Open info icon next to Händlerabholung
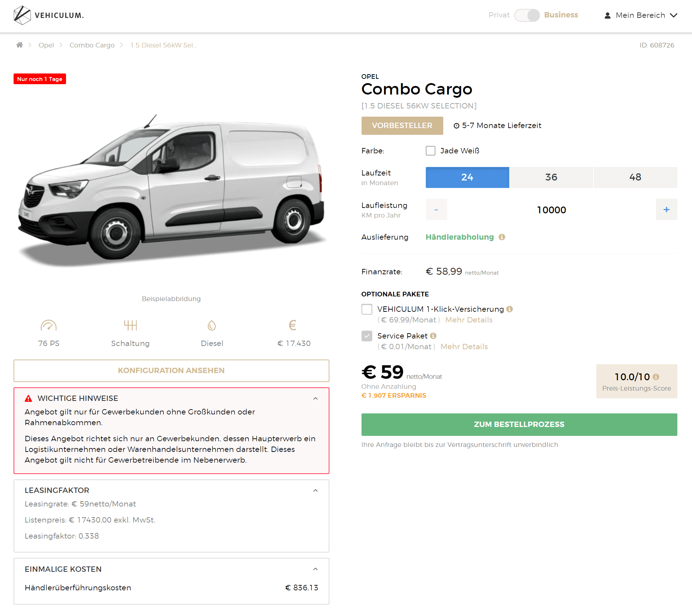The height and width of the screenshot is (616, 692). [x=502, y=237]
